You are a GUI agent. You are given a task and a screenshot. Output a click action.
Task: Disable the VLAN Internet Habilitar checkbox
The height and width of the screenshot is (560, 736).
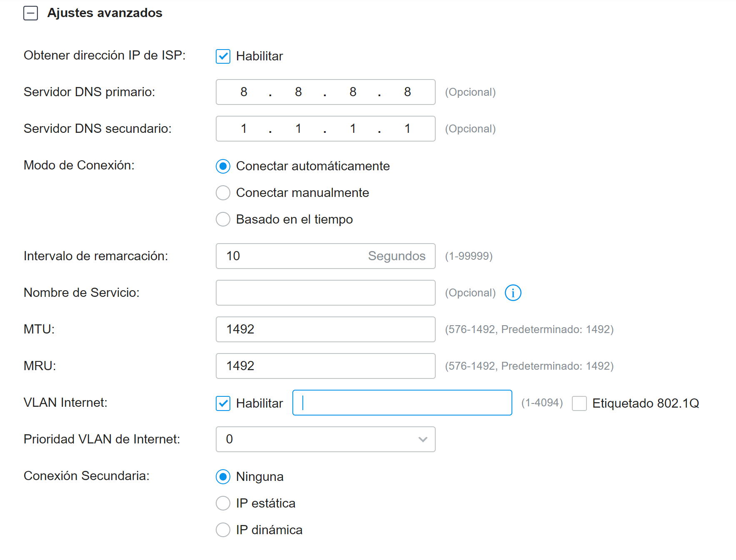223,403
